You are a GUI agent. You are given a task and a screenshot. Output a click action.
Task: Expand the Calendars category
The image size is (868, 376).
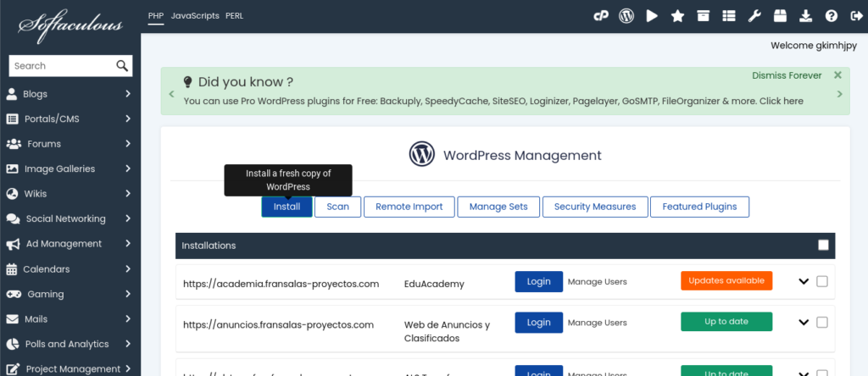[x=128, y=269]
